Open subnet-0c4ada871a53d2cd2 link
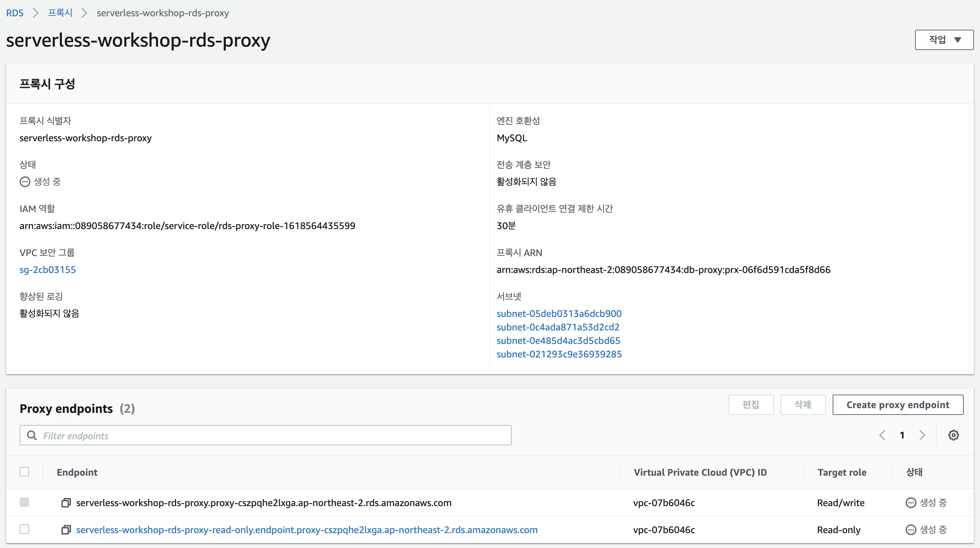 click(x=558, y=327)
